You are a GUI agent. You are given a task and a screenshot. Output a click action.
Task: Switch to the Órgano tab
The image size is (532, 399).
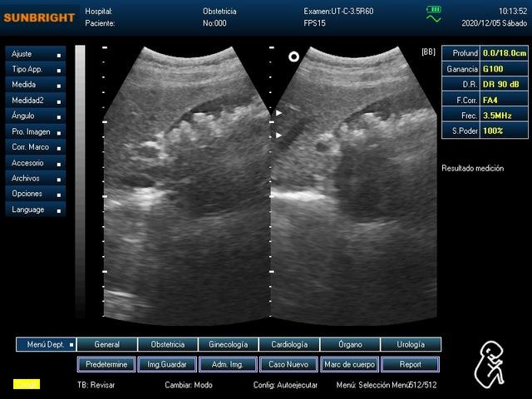pyautogui.click(x=350, y=344)
